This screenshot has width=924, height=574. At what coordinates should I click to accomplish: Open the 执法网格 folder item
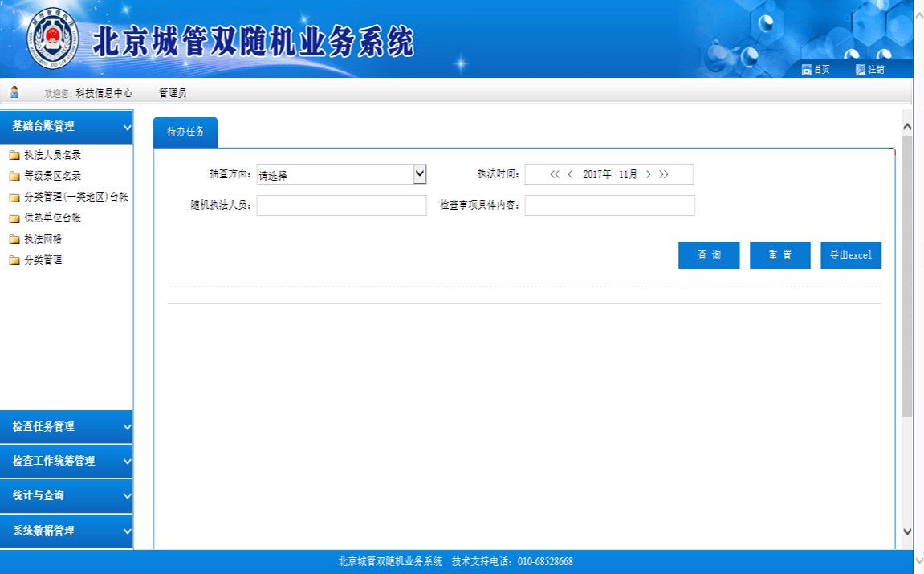pos(43,239)
